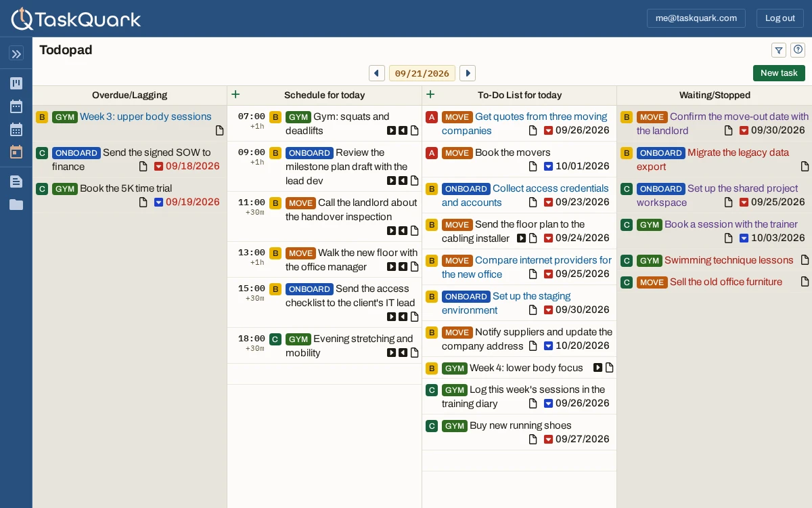This screenshot has width=812, height=508.
Task: Open 'Compare internet providers for the new office'
Action: (x=526, y=268)
